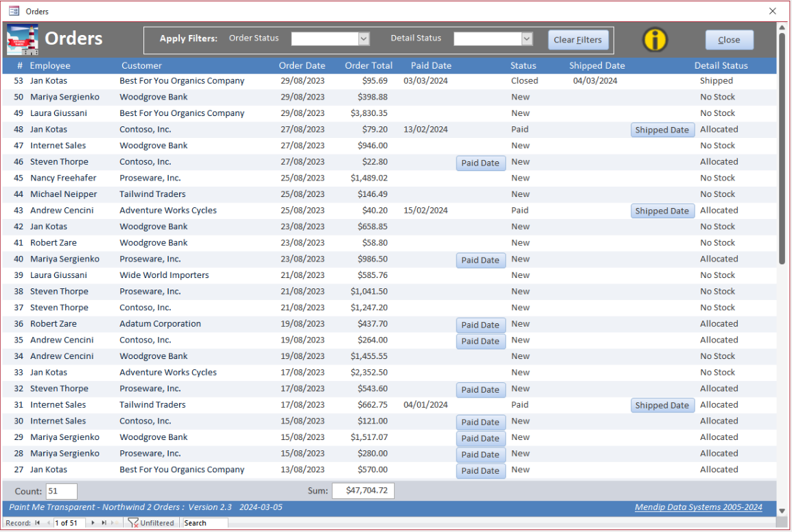This screenshot has width=792, height=532.
Task: Click the Search box in record bar
Action: click(x=205, y=523)
